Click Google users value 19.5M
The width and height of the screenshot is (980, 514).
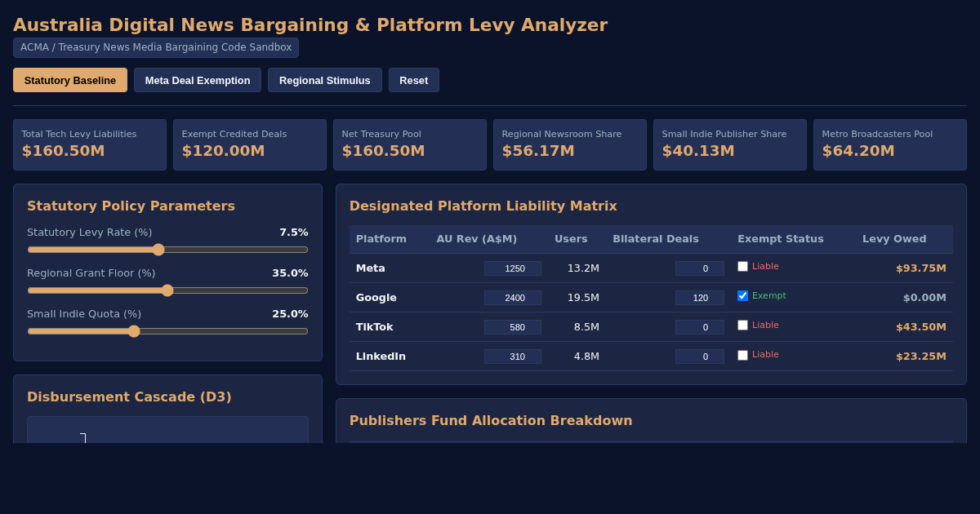(x=583, y=298)
